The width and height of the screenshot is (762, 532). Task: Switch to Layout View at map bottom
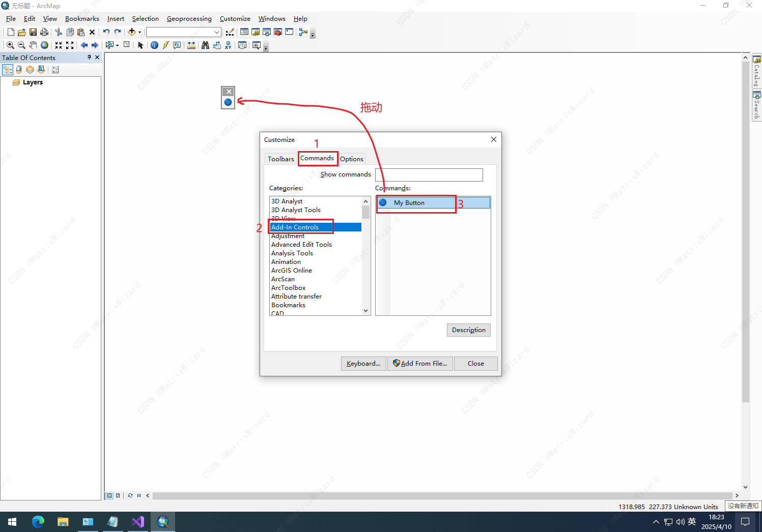click(118, 495)
